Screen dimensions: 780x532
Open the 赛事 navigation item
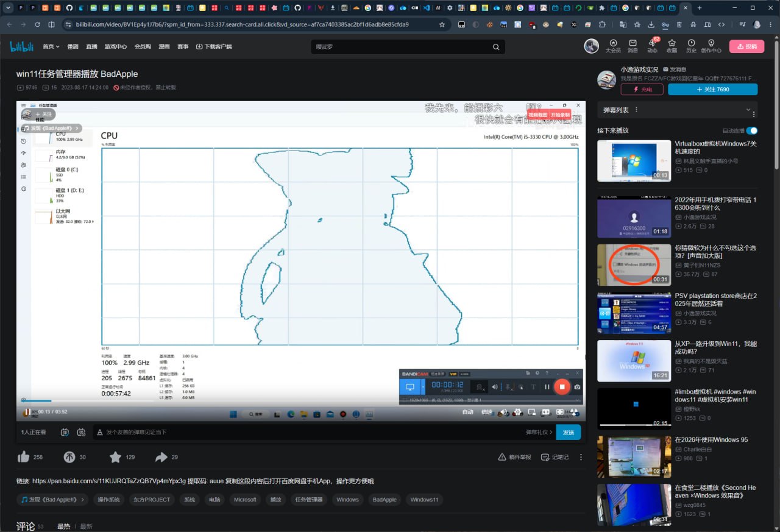click(x=183, y=47)
